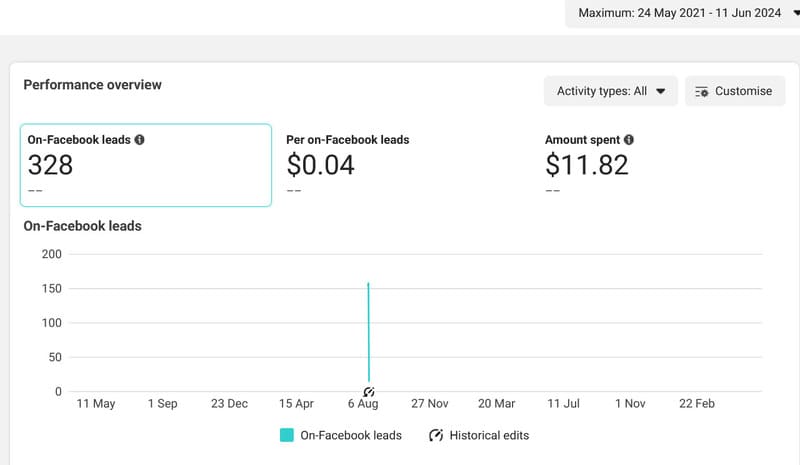Click the $11.82 amount spent value

(x=587, y=165)
